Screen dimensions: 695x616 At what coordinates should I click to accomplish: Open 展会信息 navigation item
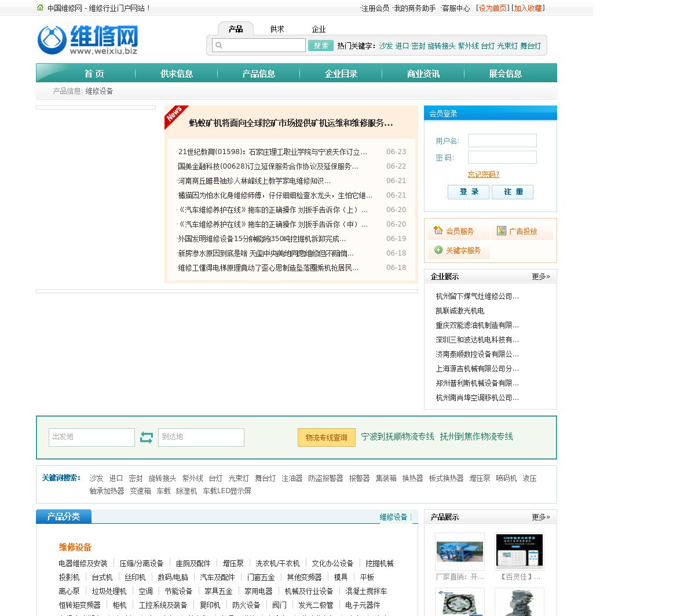pyautogui.click(x=506, y=74)
